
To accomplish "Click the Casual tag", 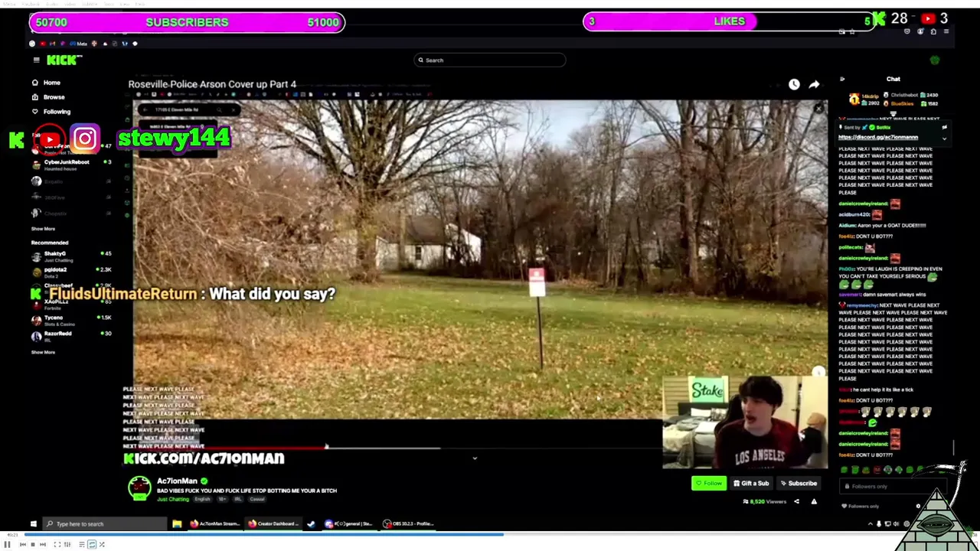I will pyautogui.click(x=256, y=499).
